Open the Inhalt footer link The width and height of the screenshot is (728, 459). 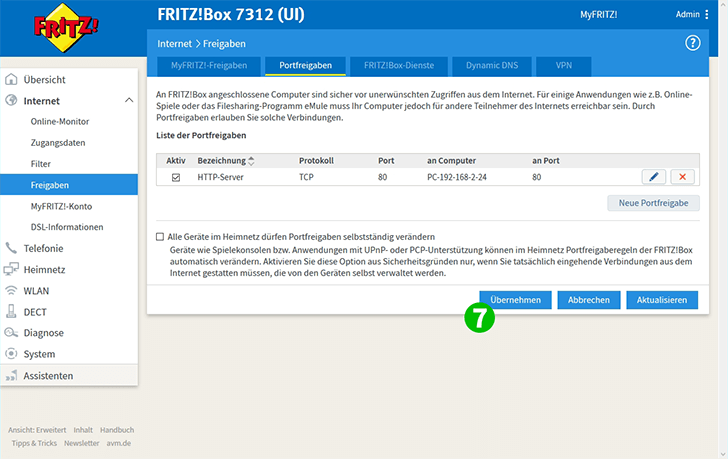[x=83, y=430]
